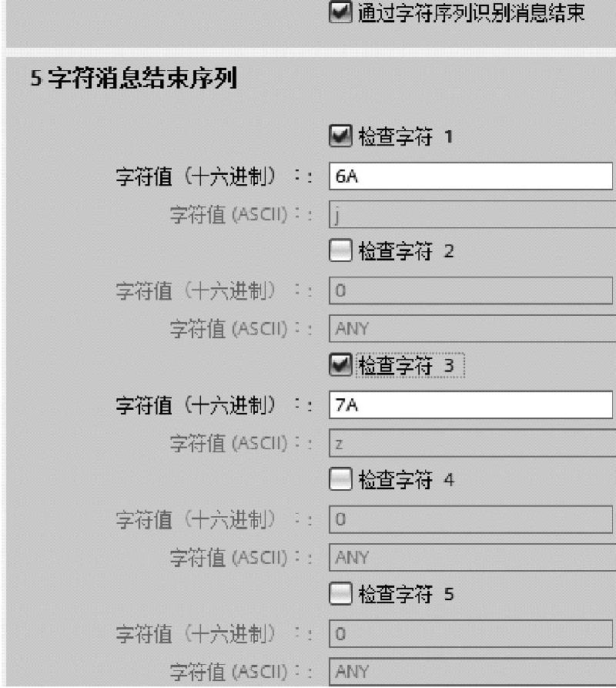Click the ASCII field showing j
This screenshot has height=688, width=616.
coord(471,214)
